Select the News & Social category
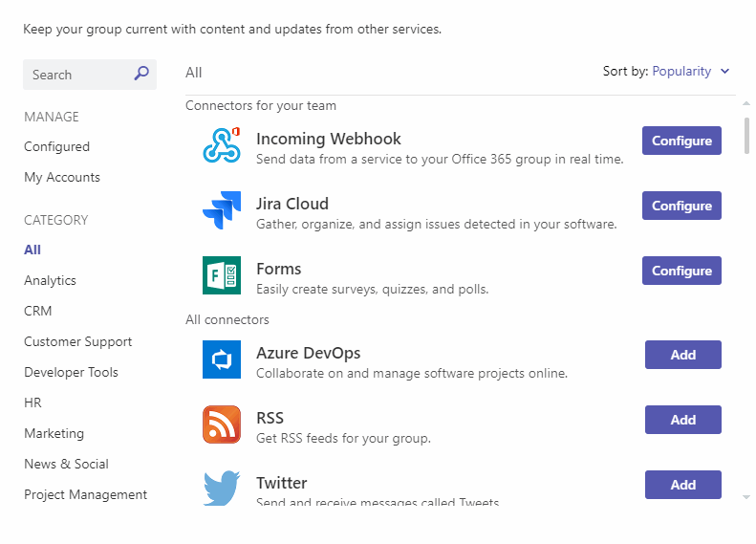Screen dimensions: 756x544 (67, 464)
